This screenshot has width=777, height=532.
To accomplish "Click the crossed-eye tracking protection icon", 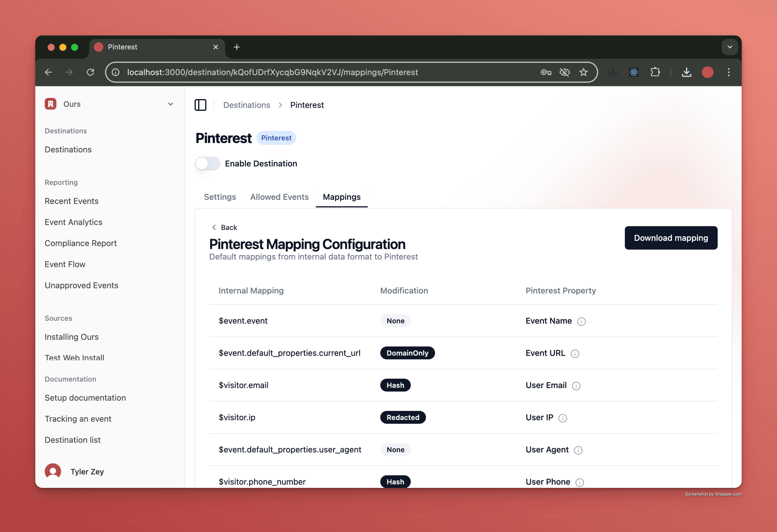I will point(565,72).
